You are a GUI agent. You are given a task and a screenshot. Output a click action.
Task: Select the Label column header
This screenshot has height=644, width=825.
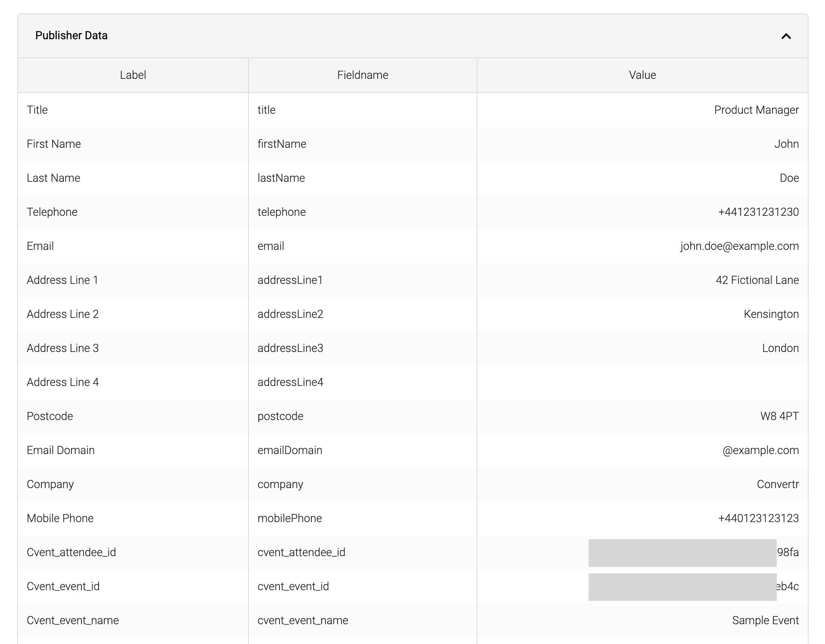pyautogui.click(x=133, y=75)
